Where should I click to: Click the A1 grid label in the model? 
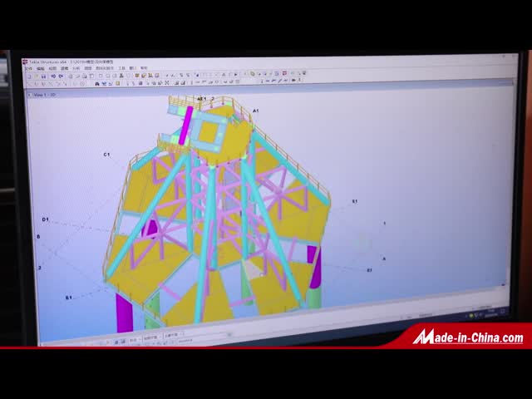coord(256,111)
